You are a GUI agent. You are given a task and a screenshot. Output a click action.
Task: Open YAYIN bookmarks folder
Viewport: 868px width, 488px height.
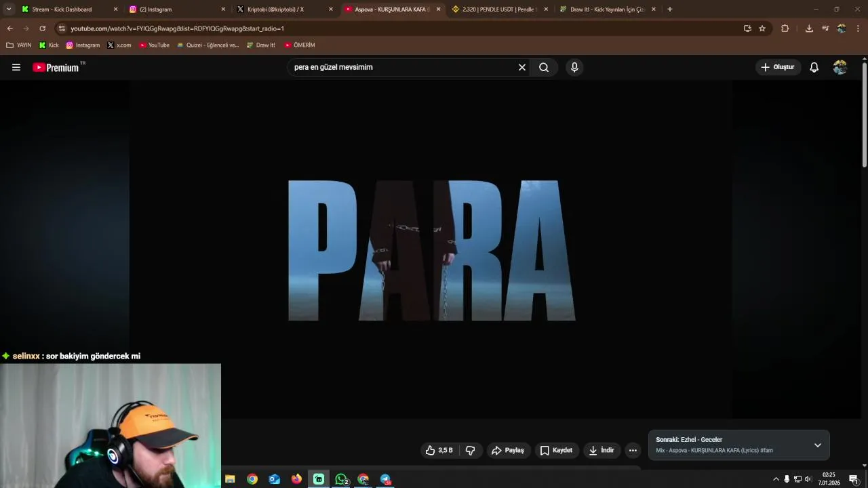point(19,45)
